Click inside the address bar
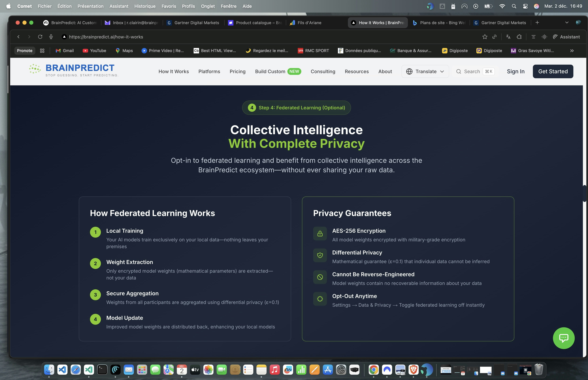588x380 pixels. coord(148,37)
